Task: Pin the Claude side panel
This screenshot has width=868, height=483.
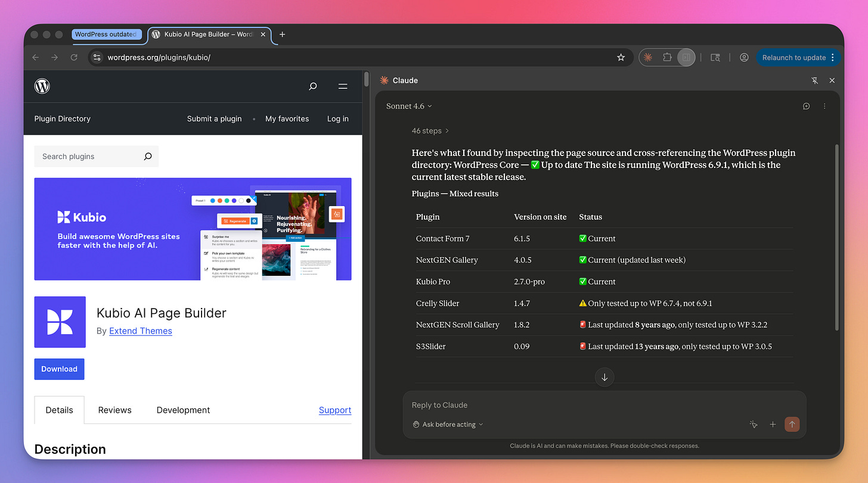Action: [x=814, y=80]
